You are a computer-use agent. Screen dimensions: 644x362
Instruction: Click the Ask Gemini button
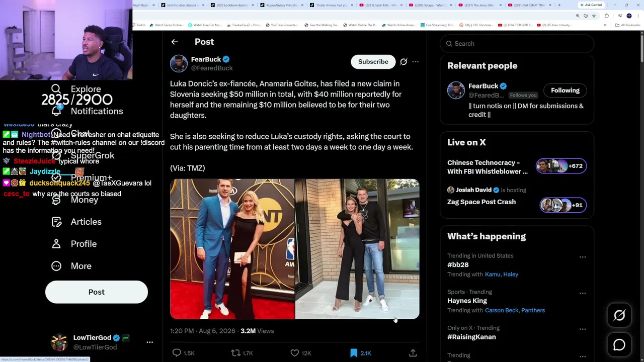pyautogui.click(x=591, y=5)
